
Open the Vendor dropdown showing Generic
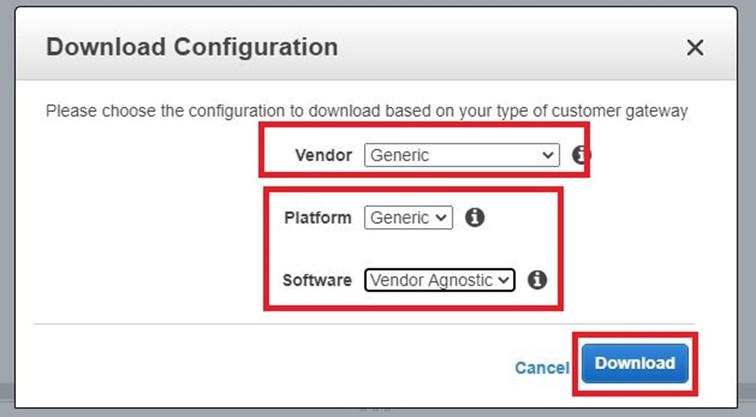[x=461, y=155]
